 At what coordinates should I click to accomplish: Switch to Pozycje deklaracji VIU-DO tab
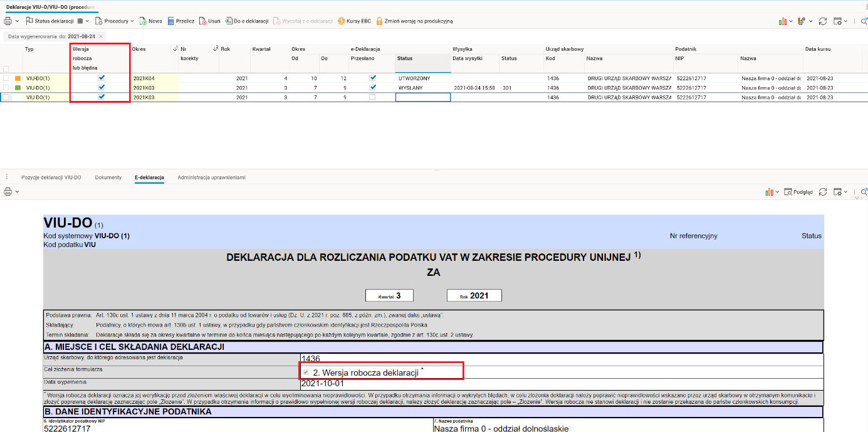(x=51, y=177)
